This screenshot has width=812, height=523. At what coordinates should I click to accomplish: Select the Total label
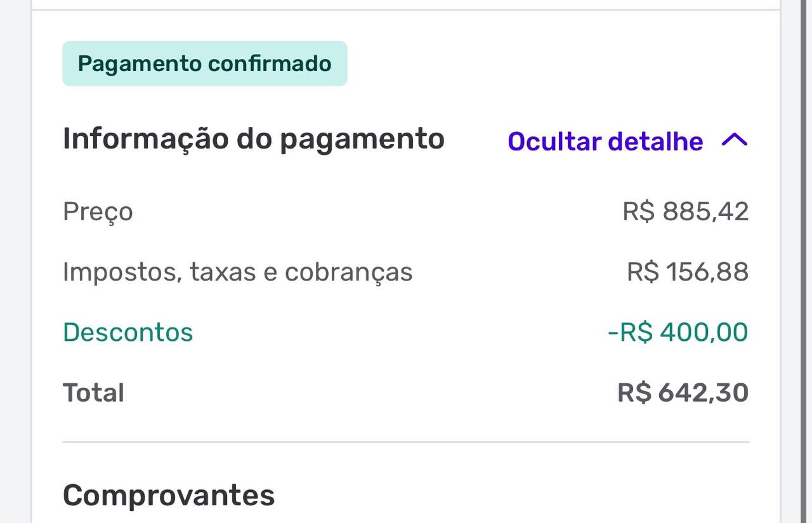coord(93,392)
